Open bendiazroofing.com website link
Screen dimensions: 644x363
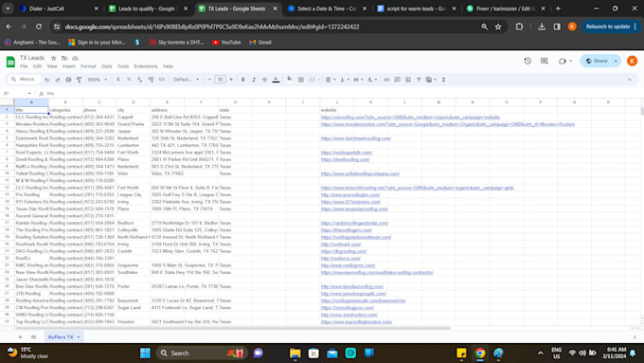click(x=352, y=286)
